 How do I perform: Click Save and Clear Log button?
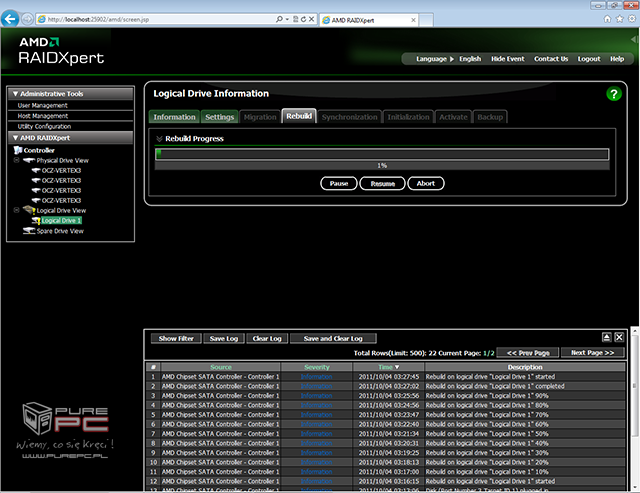(333, 338)
